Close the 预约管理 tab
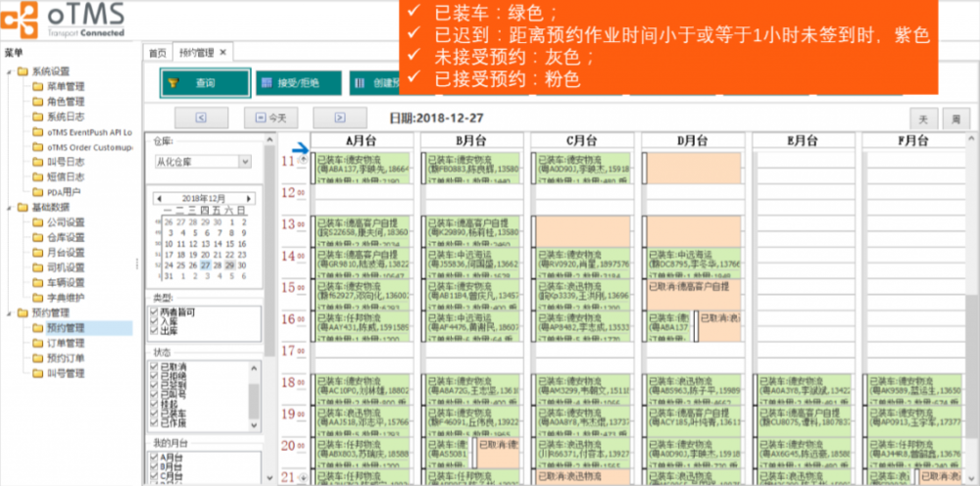The height and width of the screenshot is (486, 980). 222,52
